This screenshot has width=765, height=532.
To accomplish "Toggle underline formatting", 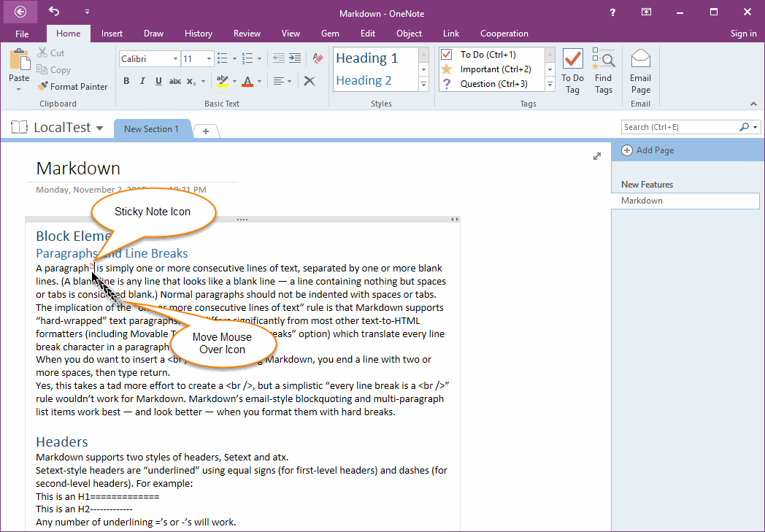I will [158, 81].
